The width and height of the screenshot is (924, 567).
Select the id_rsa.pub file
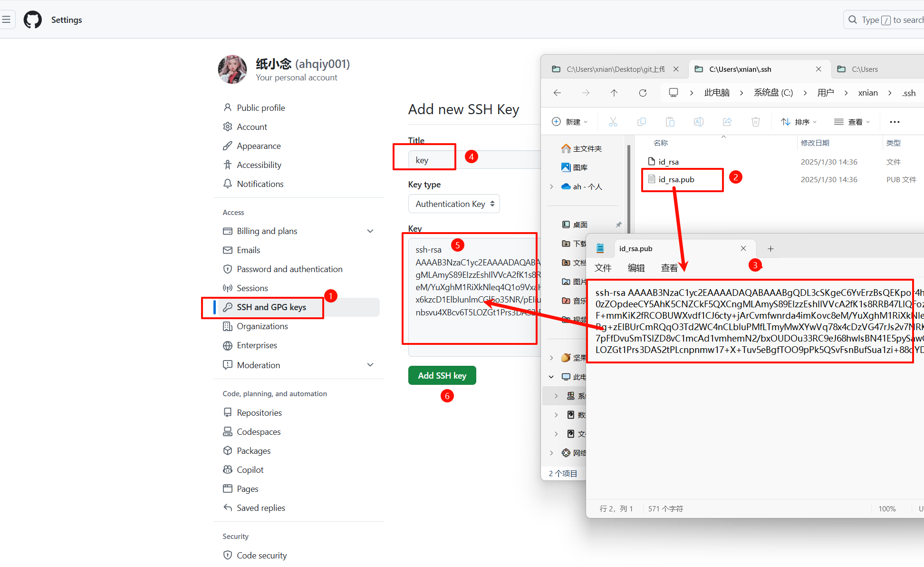pyautogui.click(x=676, y=179)
